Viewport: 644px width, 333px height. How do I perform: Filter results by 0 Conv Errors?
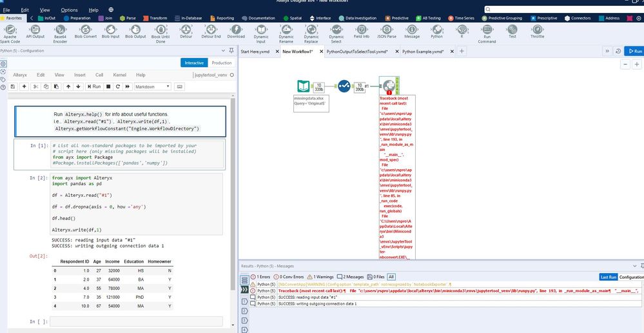tap(289, 277)
